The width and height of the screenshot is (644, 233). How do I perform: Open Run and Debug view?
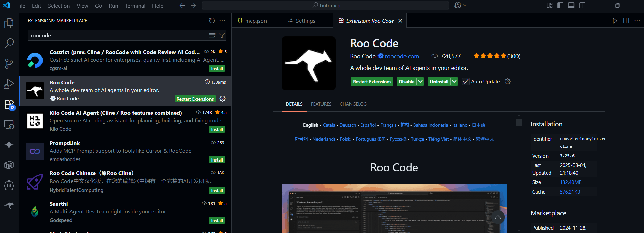pyautogui.click(x=9, y=84)
